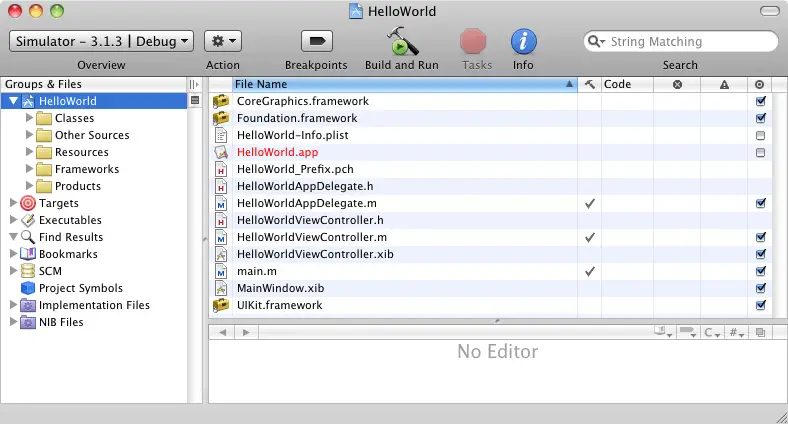Sort by the build hammer column header
The height and width of the screenshot is (424, 788).
(x=589, y=84)
